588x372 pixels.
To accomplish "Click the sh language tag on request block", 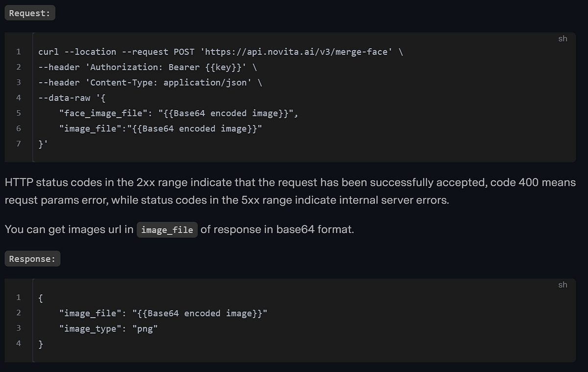I will coord(563,39).
